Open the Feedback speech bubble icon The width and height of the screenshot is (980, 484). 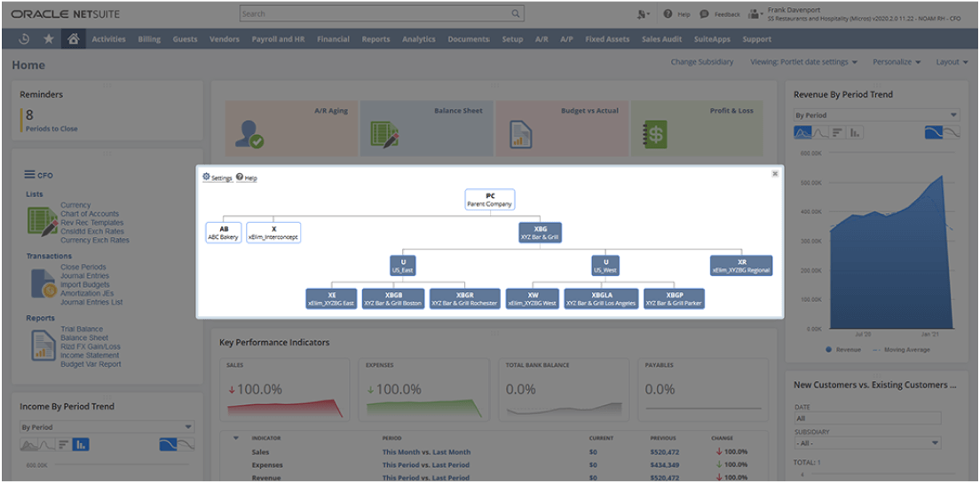click(x=705, y=13)
